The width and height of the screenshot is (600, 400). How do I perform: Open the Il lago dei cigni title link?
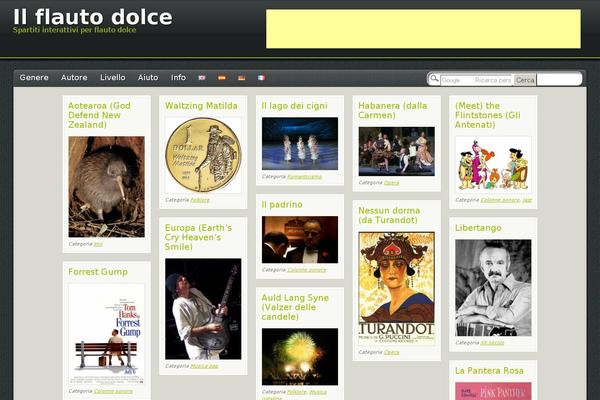(295, 106)
